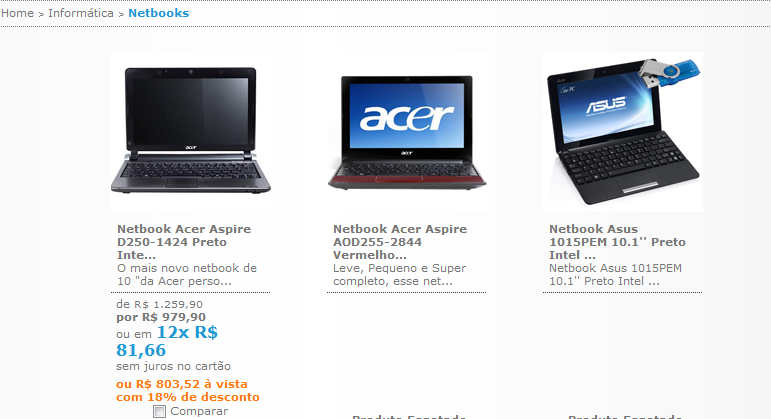Image resolution: width=771 pixels, height=419 pixels.
Task: Open the description 'O mais novo netbook de 10'
Action: 187,275
